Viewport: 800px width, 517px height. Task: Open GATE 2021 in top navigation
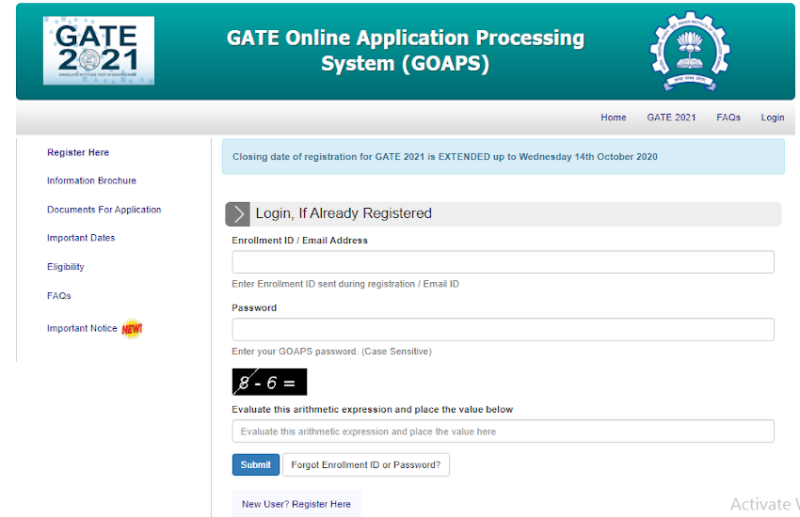(671, 118)
